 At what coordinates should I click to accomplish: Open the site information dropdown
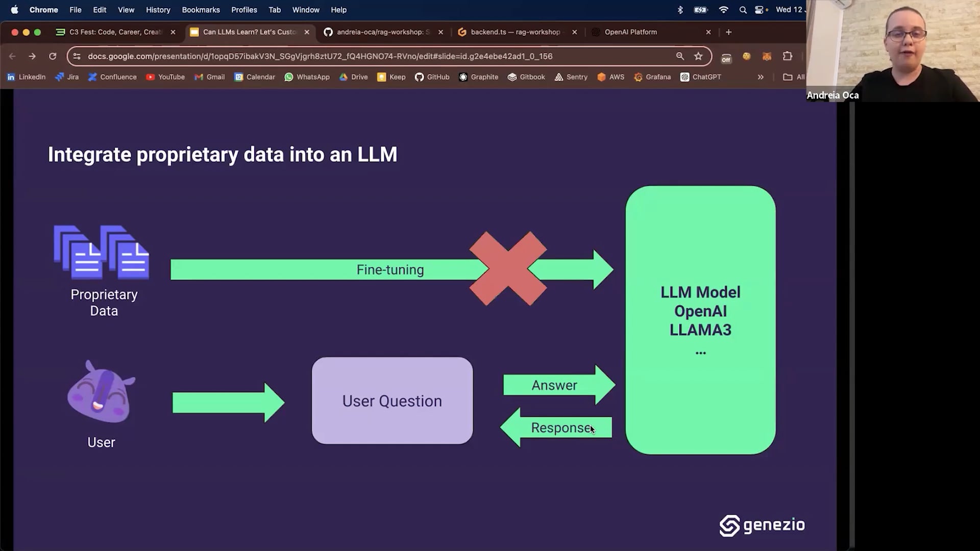tap(77, 56)
